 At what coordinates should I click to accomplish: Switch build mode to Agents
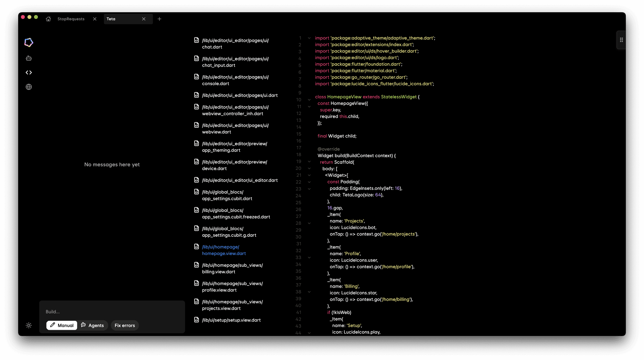point(93,325)
